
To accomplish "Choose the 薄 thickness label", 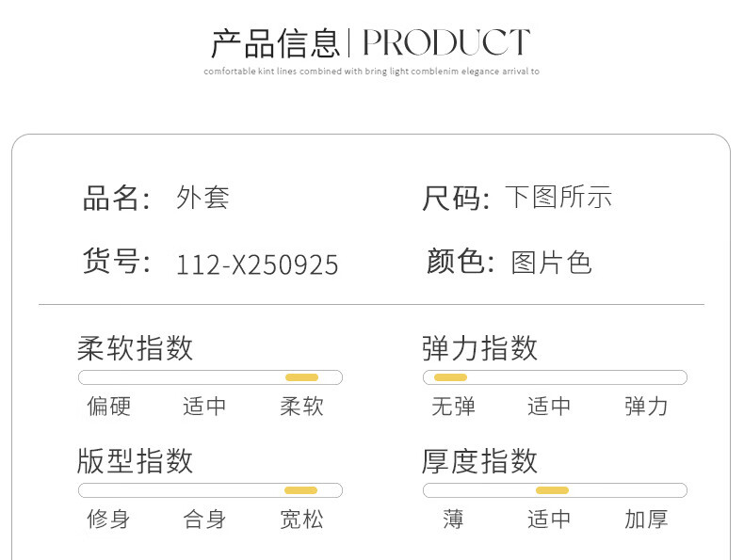I will [453, 519].
